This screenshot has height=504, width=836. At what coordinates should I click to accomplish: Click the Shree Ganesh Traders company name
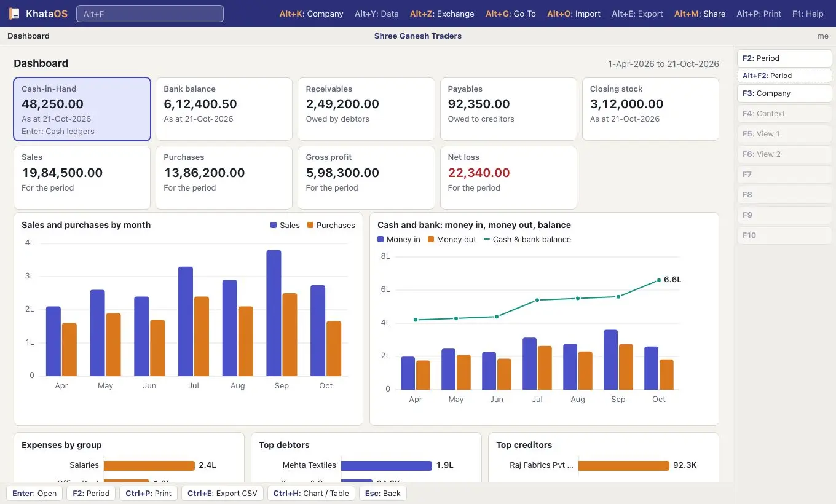[x=418, y=36]
